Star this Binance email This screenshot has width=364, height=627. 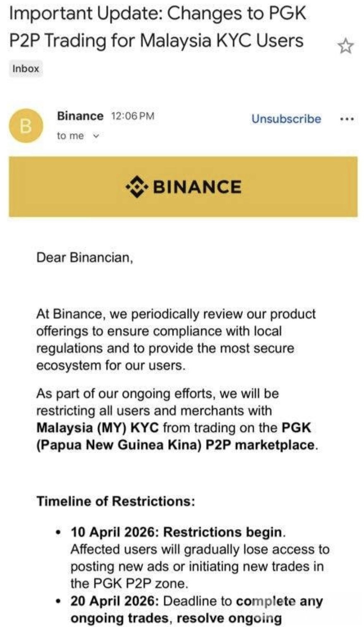tap(345, 46)
